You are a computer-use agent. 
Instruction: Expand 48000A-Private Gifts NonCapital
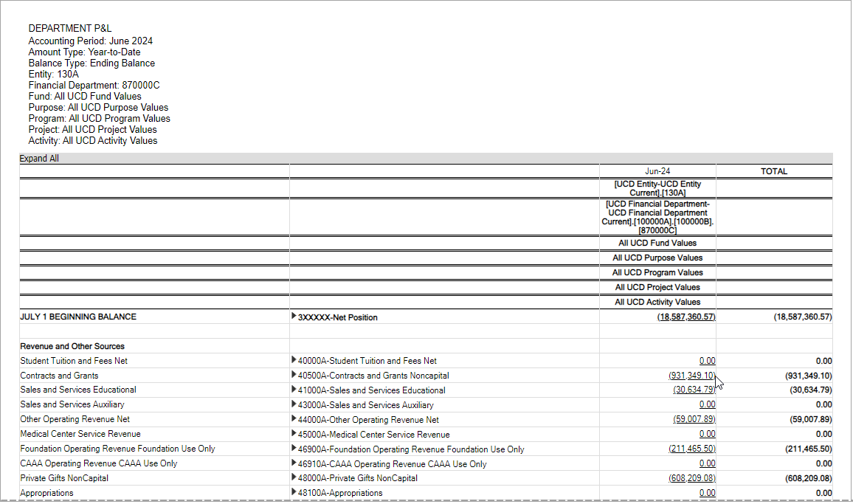[x=294, y=478]
